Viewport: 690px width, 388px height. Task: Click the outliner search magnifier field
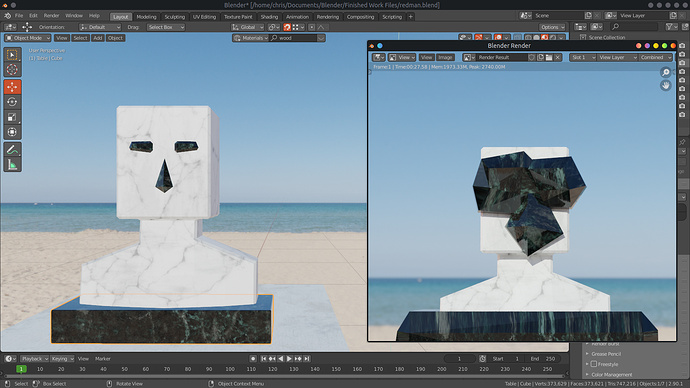tap(634, 27)
